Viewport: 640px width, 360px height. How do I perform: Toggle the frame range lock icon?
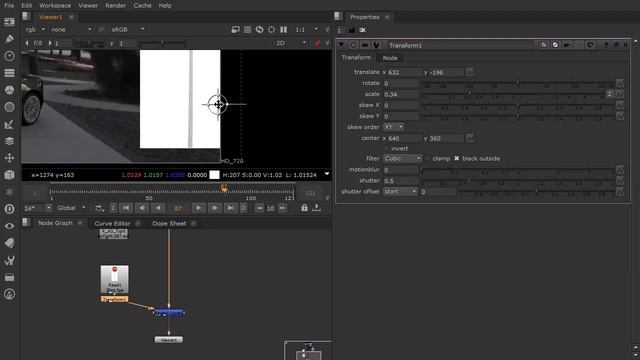[304, 208]
